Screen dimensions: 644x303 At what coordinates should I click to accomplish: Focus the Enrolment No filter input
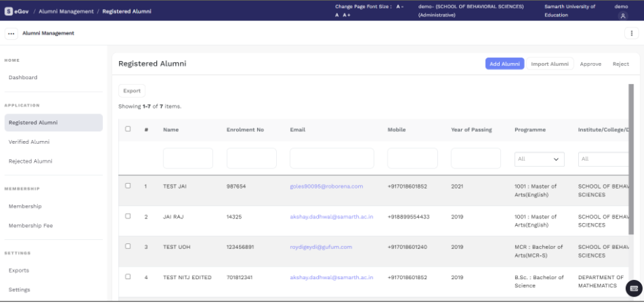point(252,159)
